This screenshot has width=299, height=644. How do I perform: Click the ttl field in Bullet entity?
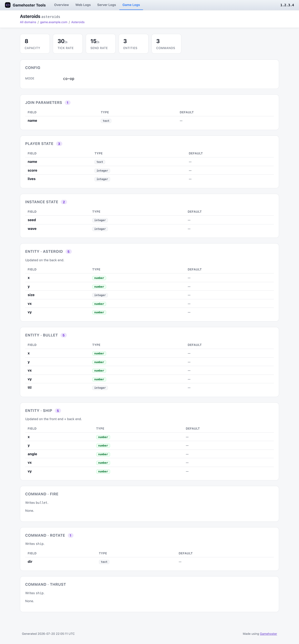[x=30, y=387]
